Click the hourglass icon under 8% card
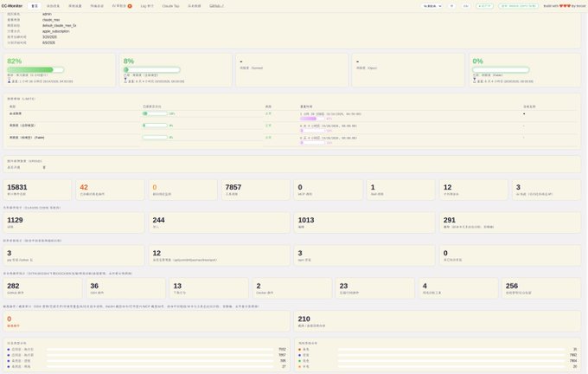 pos(125,81)
